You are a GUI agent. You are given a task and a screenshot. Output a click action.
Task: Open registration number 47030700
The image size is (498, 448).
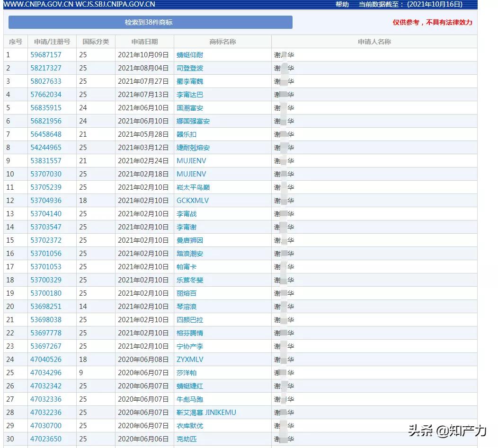pos(46,425)
